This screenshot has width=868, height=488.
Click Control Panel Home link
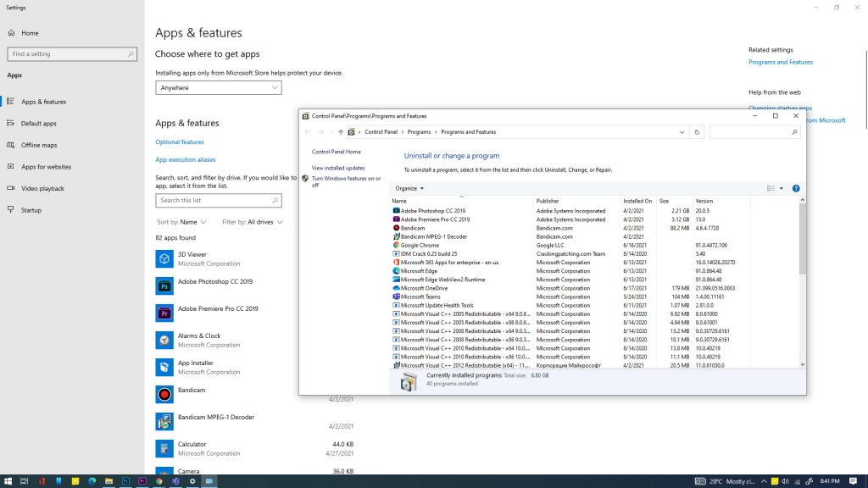point(336,152)
